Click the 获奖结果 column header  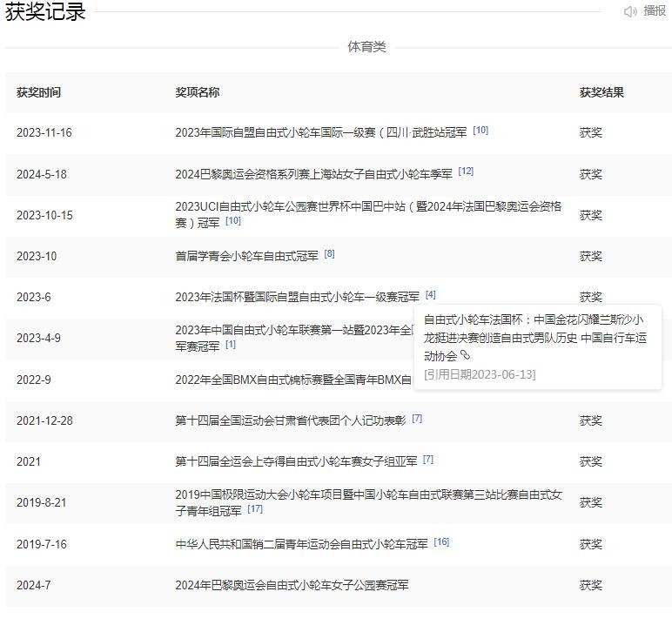coord(602,92)
